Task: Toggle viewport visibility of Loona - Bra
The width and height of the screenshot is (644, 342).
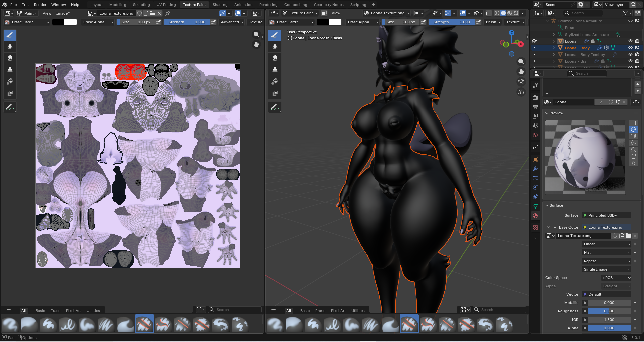Action: [630, 61]
